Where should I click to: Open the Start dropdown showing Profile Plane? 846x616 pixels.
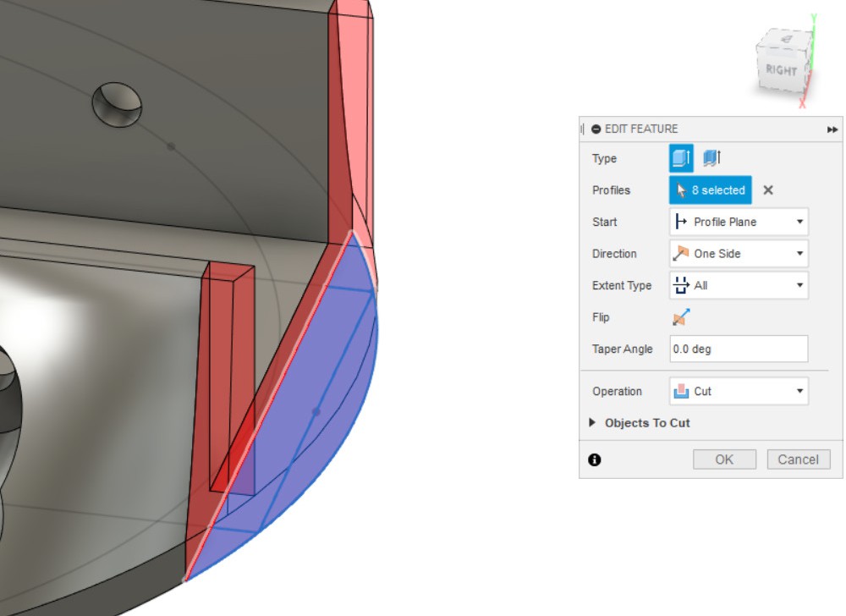point(739,222)
